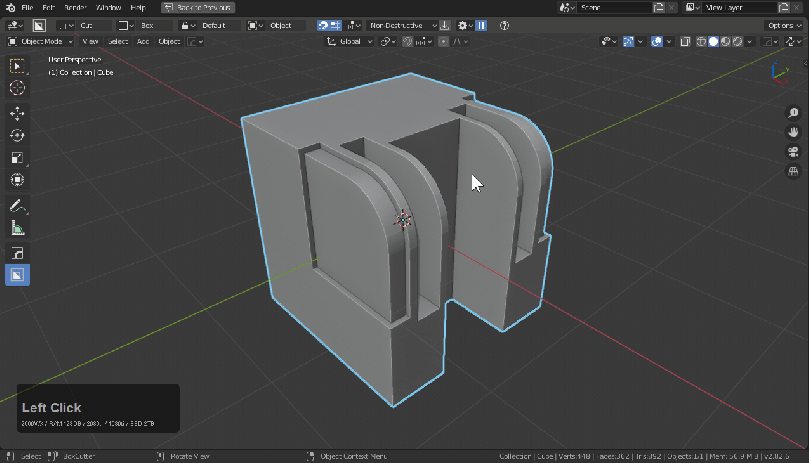Image resolution: width=809 pixels, height=463 pixels.
Task: Toggle viewport gizmos display
Action: pyautogui.click(x=631, y=42)
